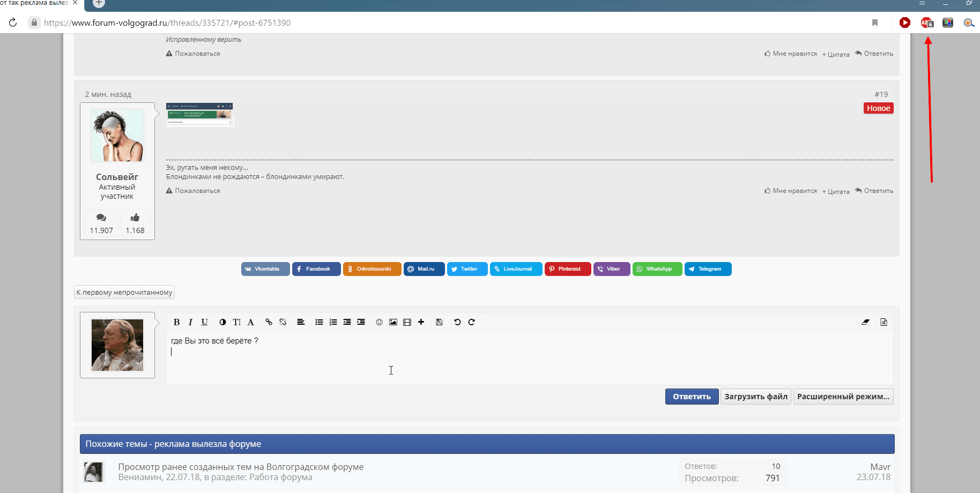Quote post #19 with + Цитата

836,191
